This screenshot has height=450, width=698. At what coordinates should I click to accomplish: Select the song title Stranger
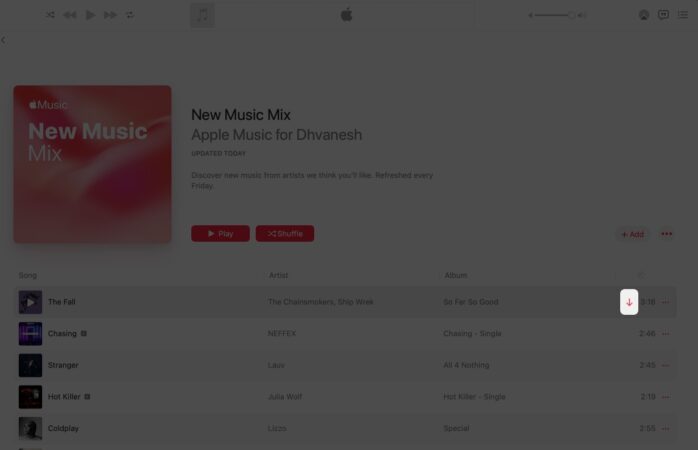click(63, 365)
